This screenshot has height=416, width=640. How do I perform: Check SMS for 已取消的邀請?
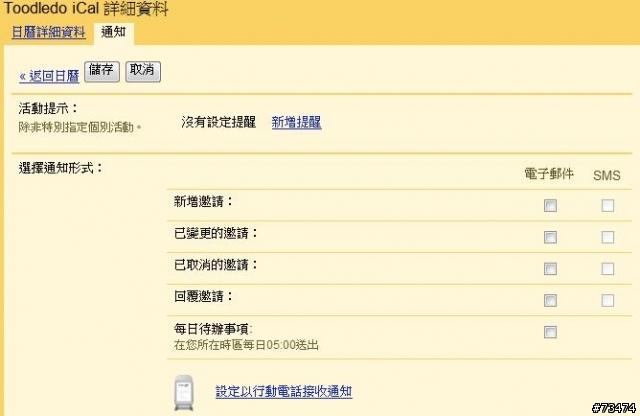point(608,269)
